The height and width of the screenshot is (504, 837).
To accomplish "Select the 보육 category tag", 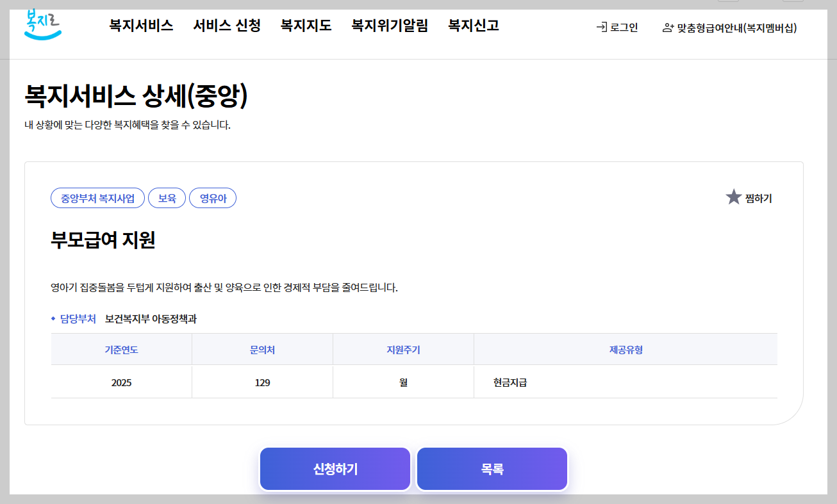I will click(x=167, y=198).
